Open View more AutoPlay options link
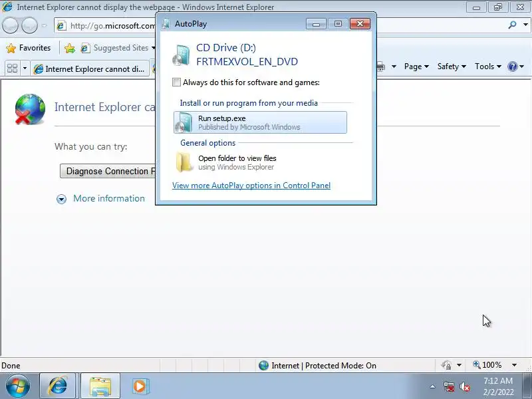 251,186
